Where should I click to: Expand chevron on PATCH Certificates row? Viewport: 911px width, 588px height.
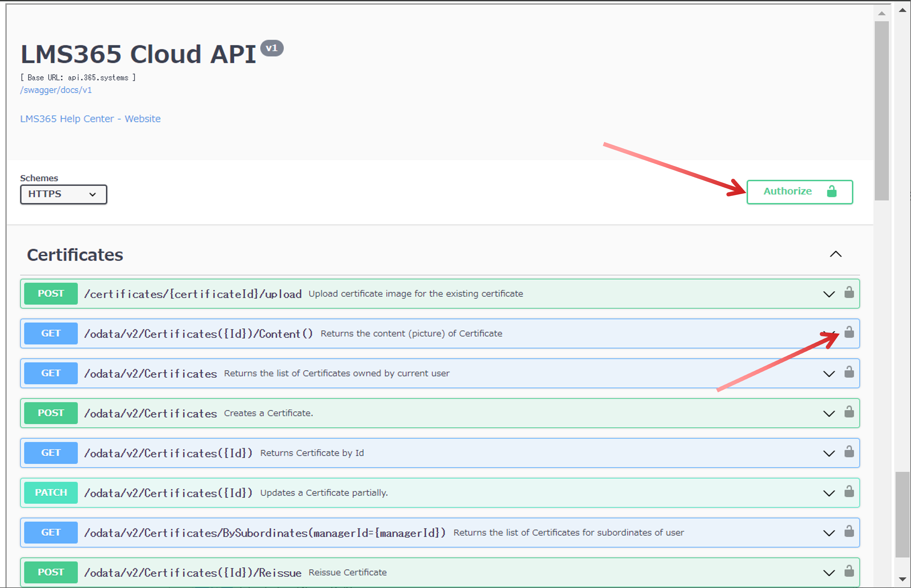829,493
